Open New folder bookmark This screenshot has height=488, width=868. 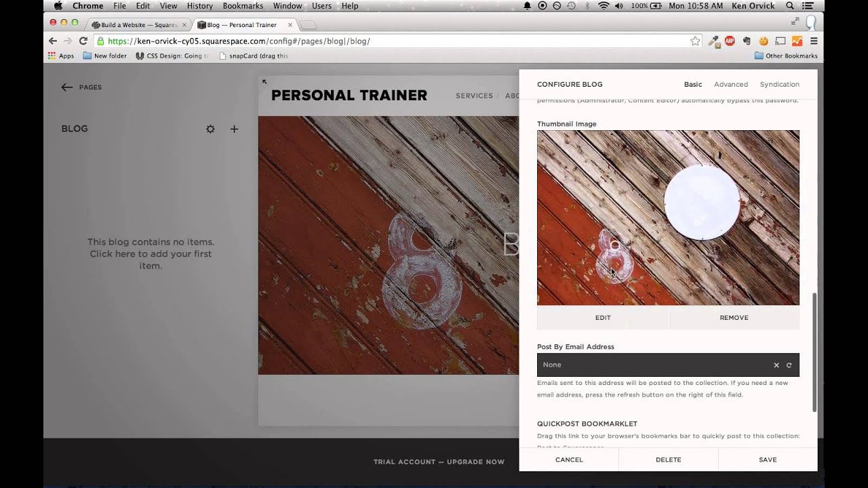(104, 56)
